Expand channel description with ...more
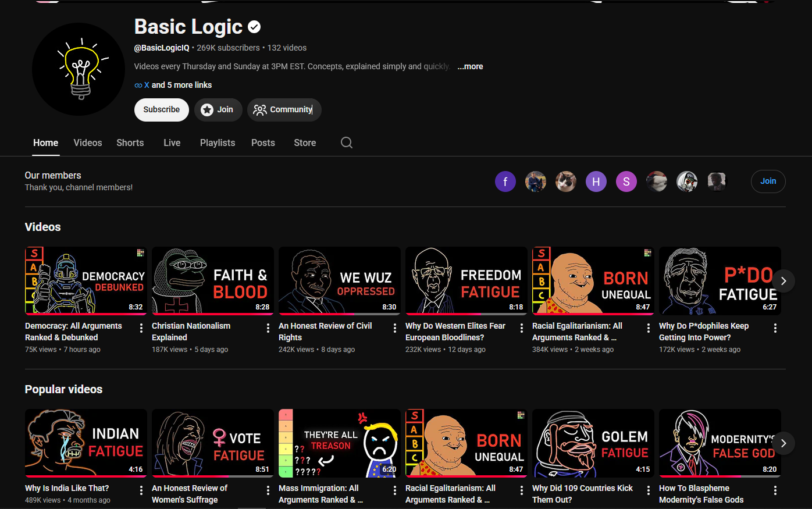 [470, 66]
